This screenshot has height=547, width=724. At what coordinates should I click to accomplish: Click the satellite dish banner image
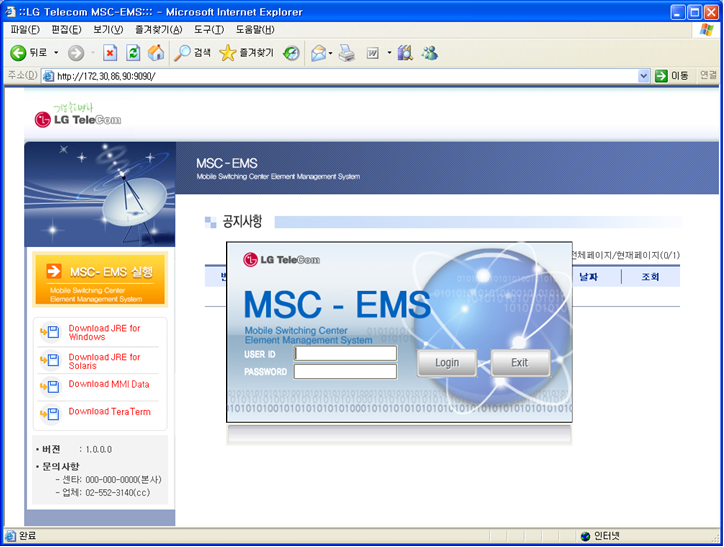100,194
